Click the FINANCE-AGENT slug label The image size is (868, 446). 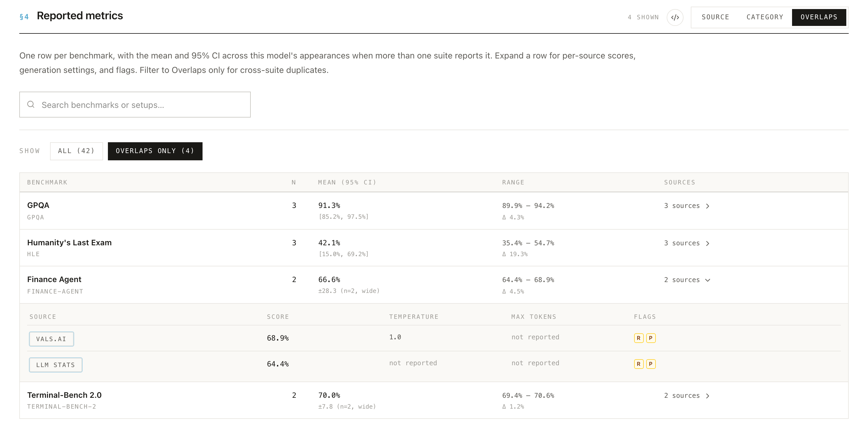[x=55, y=291]
